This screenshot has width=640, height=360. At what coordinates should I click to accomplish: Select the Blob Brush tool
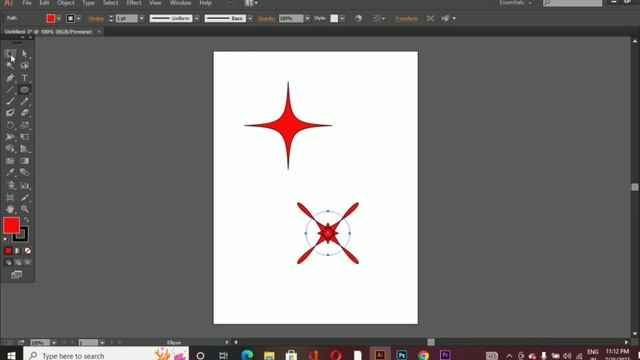coord(10,113)
